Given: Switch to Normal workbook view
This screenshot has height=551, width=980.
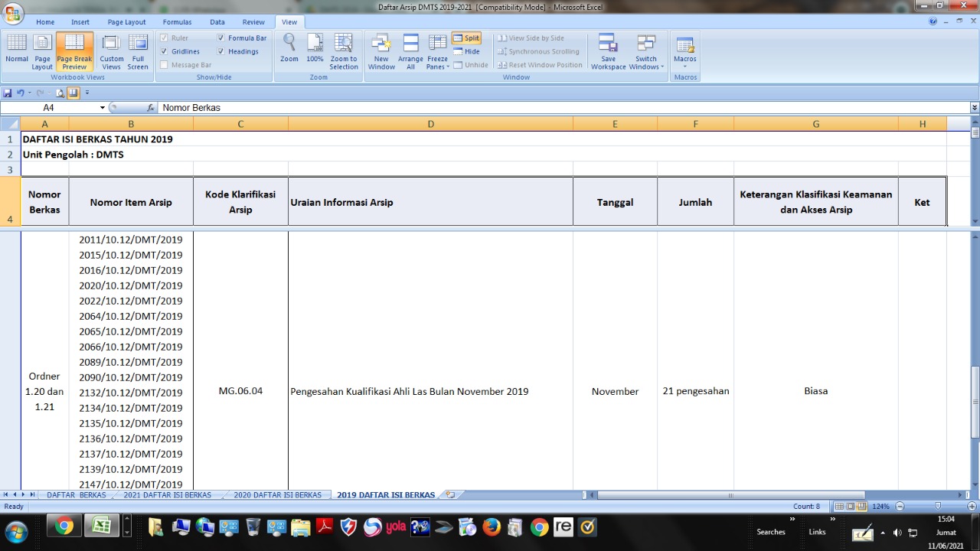Looking at the screenshot, I should tap(16, 51).
